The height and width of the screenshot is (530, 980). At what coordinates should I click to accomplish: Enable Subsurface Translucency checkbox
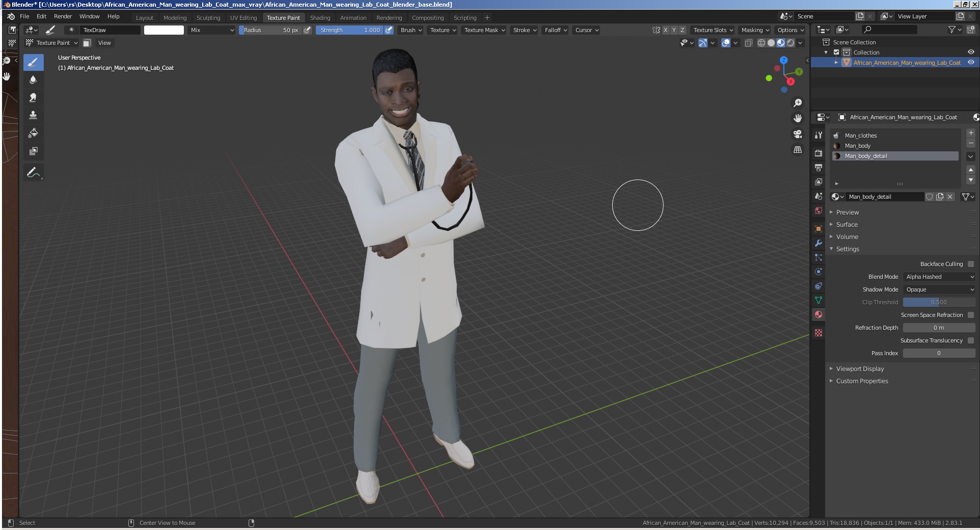[971, 340]
